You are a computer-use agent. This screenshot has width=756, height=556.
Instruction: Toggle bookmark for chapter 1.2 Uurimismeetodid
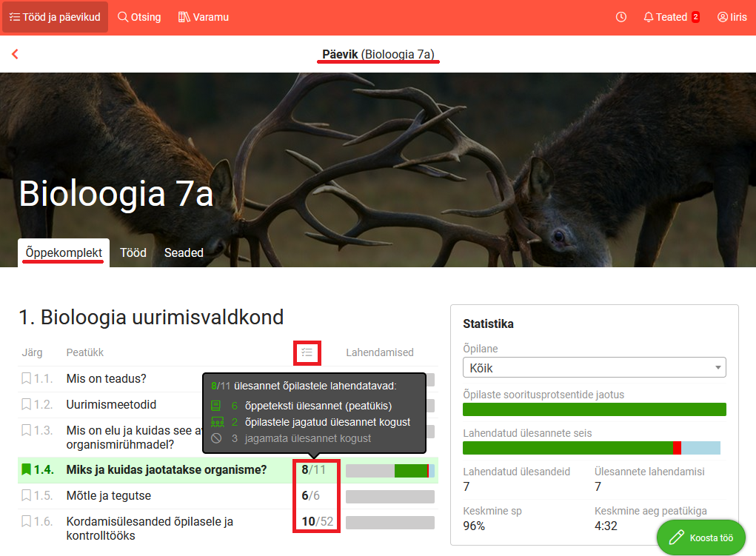(x=27, y=405)
